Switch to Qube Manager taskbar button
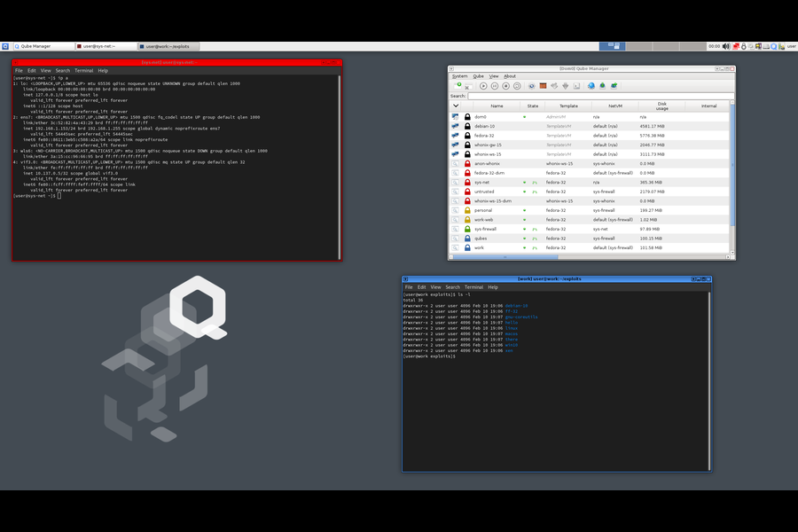The width and height of the screenshot is (798, 532). click(43, 46)
